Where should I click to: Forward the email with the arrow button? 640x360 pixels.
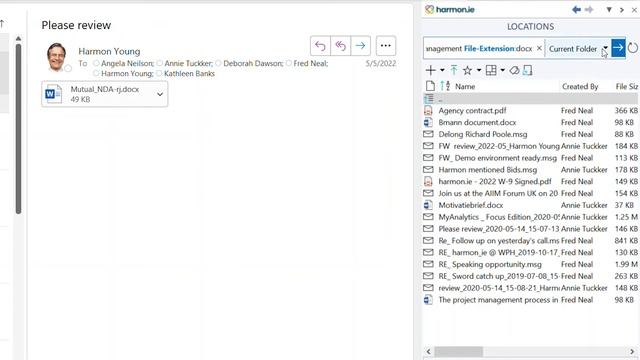[360, 46]
